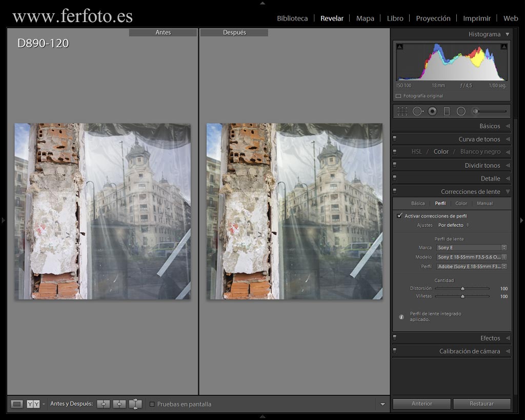Select the Graduated Filter tool
Viewport: 525px width, 420px height.
pyautogui.click(x=447, y=111)
